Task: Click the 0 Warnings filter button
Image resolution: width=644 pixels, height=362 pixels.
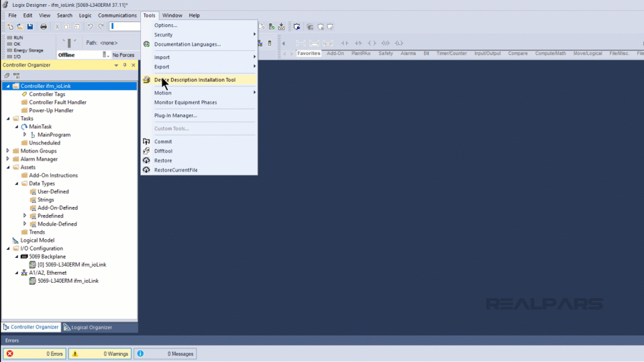Action: 99,354
